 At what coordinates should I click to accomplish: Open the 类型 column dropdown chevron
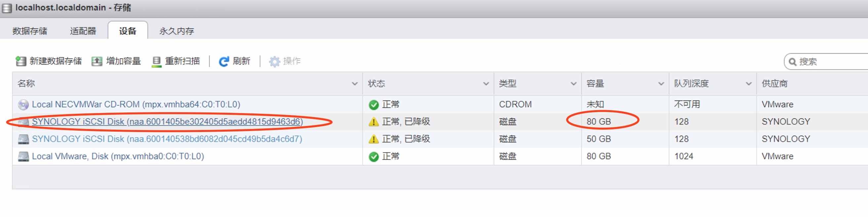point(573,84)
